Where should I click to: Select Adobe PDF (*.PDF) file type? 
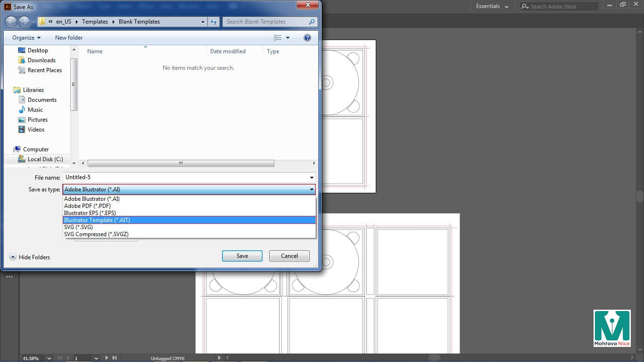pos(87,206)
